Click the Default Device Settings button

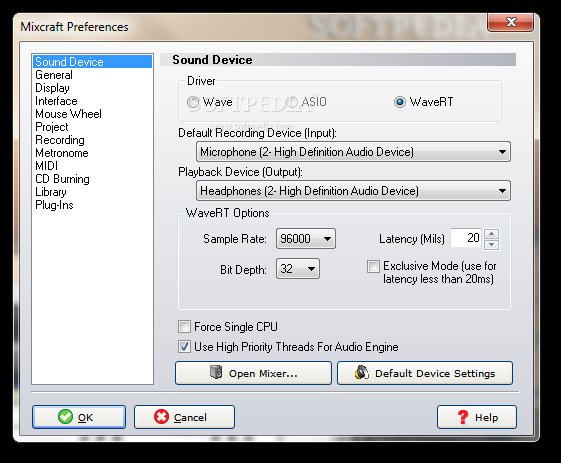click(x=425, y=373)
